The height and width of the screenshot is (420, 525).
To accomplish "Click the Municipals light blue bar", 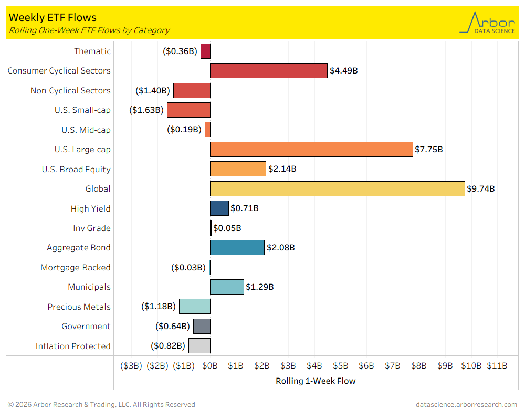I will [x=227, y=287].
